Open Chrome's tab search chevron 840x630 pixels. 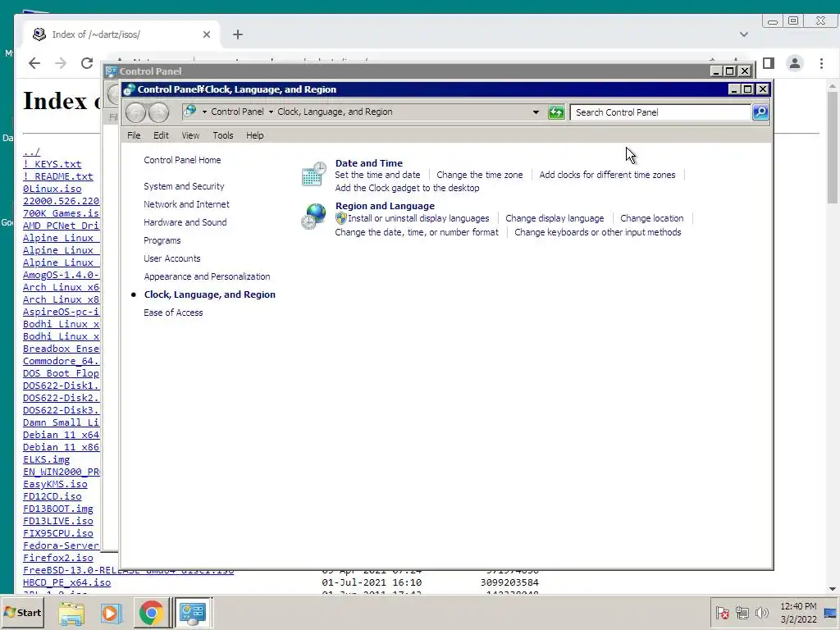coord(743,34)
